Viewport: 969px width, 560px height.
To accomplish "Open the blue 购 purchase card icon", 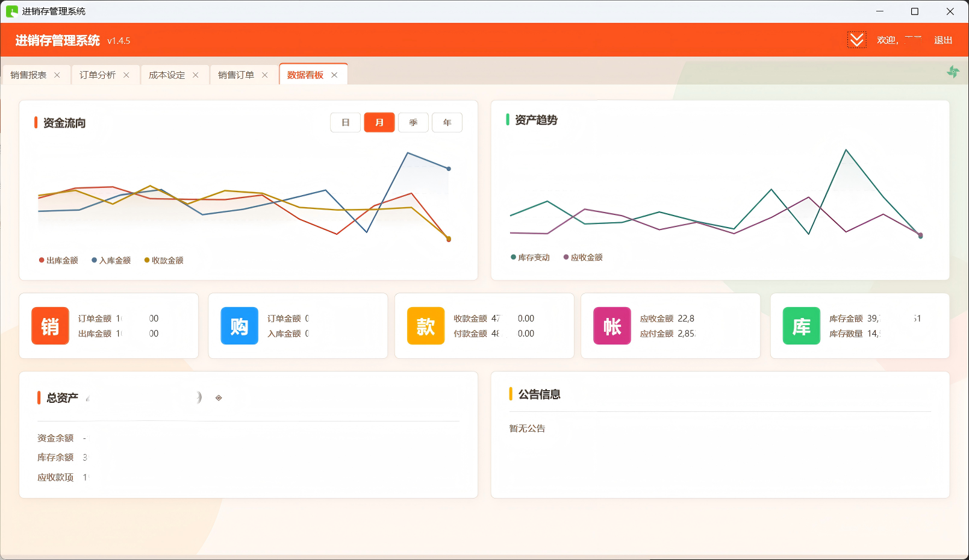I will (x=239, y=326).
